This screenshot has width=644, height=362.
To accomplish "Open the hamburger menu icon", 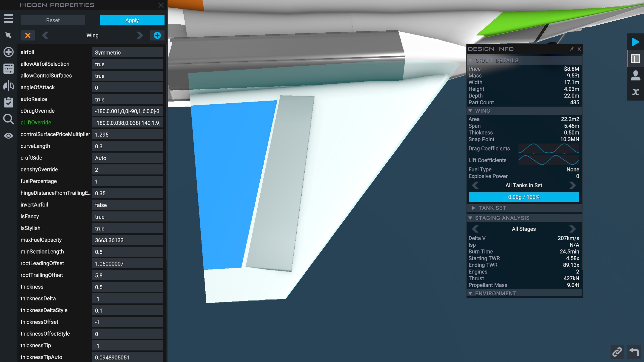I will [x=9, y=19].
